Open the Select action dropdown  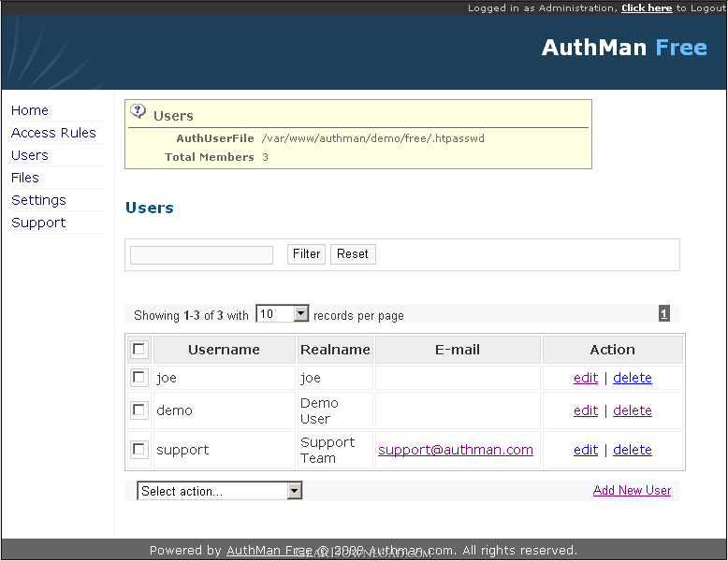[x=220, y=491]
